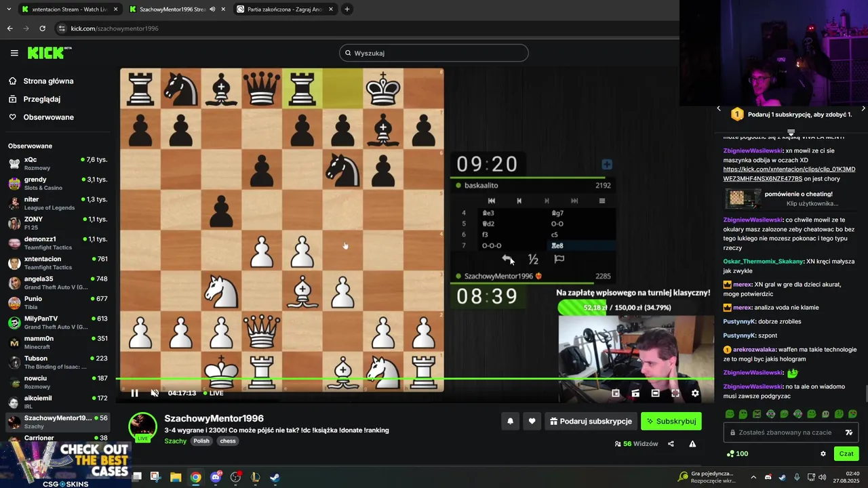The image size is (868, 488).
Task: Open nowciu channel in followed list
Action: pos(58,382)
